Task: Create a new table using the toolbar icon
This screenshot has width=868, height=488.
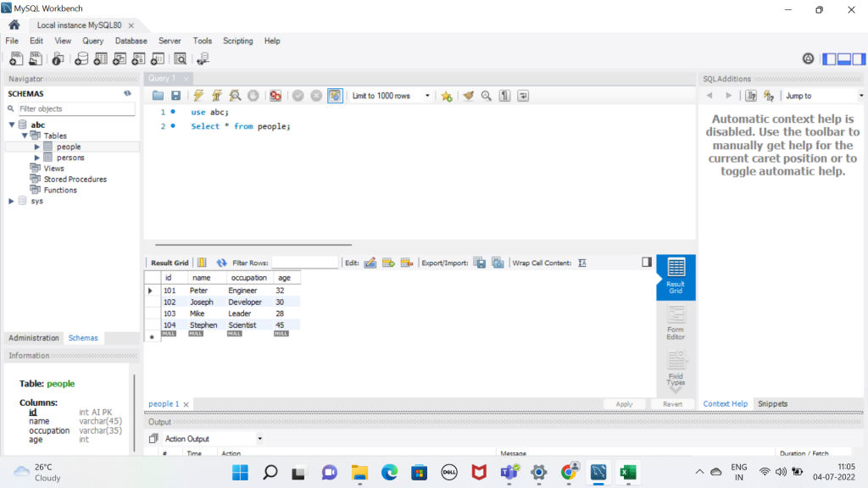Action: [x=100, y=58]
